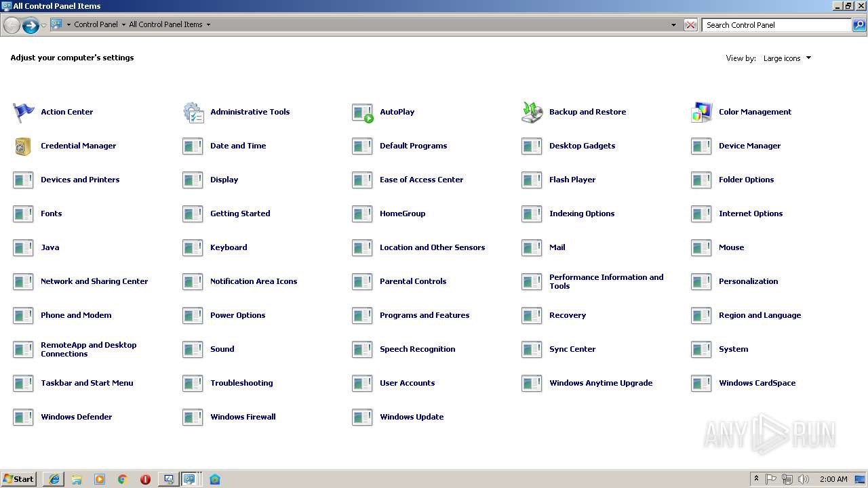Open the AutoPlay icon

[363, 112]
